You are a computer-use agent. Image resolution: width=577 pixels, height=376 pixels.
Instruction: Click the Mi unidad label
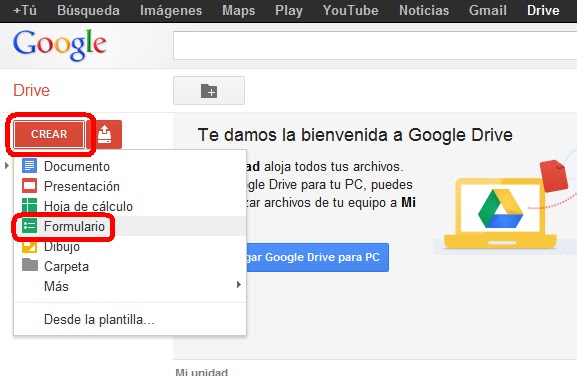pyautogui.click(x=202, y=372)
